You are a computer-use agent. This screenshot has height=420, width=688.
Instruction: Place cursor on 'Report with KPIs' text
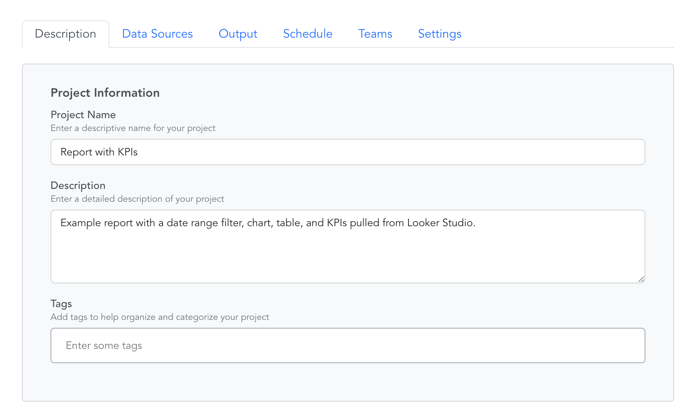99,153
